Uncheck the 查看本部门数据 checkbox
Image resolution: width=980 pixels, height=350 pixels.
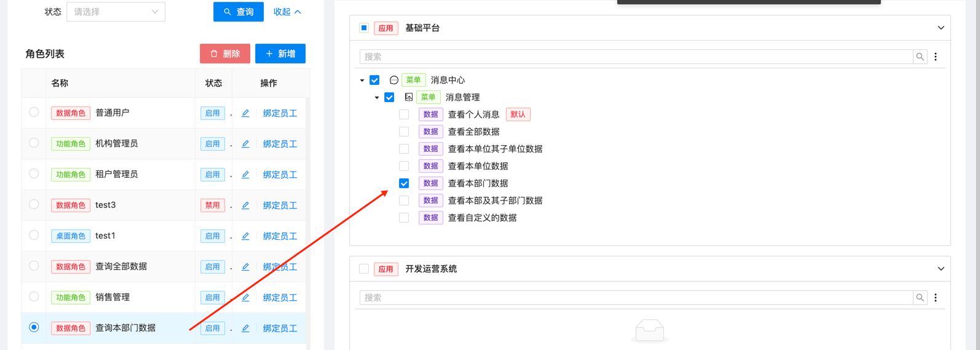[x=404, y=183]
